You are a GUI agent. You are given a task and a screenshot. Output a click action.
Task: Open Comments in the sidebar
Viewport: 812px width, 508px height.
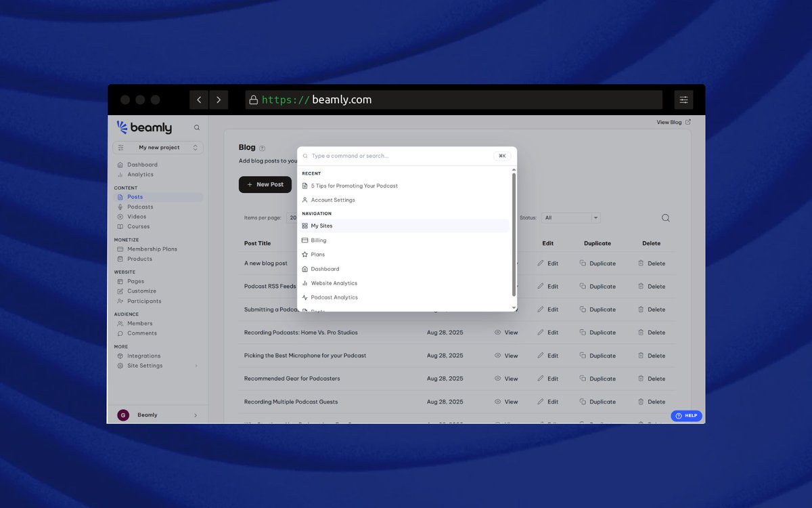[x=142, y=333]
